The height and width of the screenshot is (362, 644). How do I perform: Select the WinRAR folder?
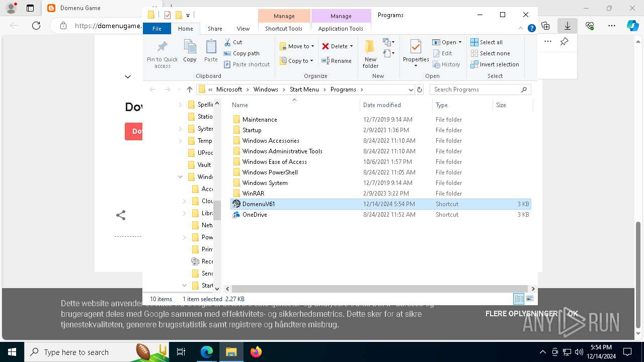pos(380,194)
